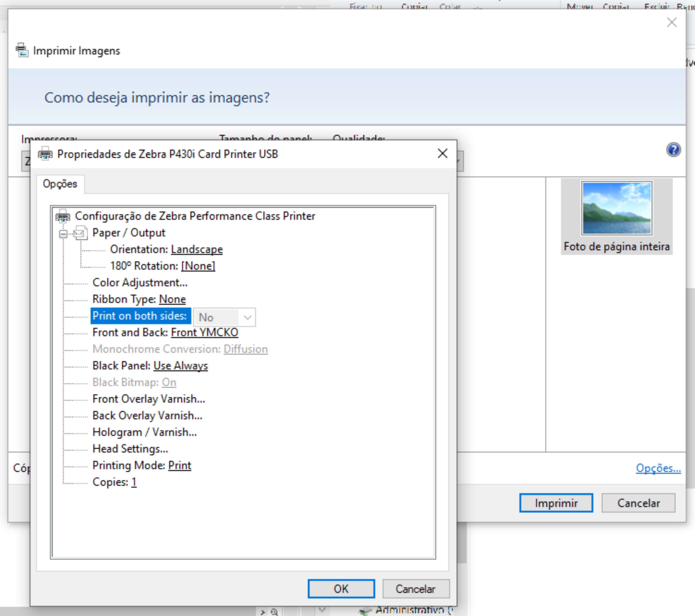
Task: Click the Paper / Output envelope icon
Action: [x=81, y=233]
